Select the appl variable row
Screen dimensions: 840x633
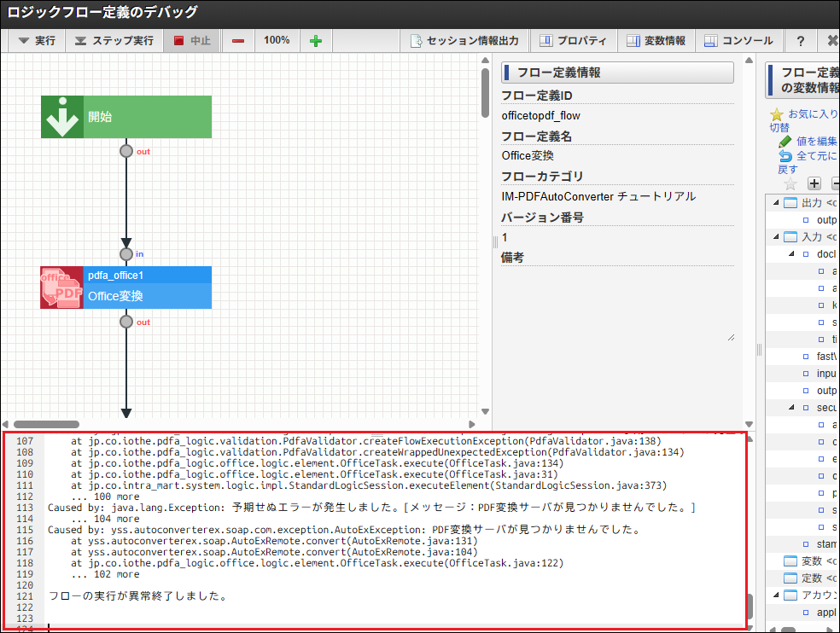[x=803, y=613]
